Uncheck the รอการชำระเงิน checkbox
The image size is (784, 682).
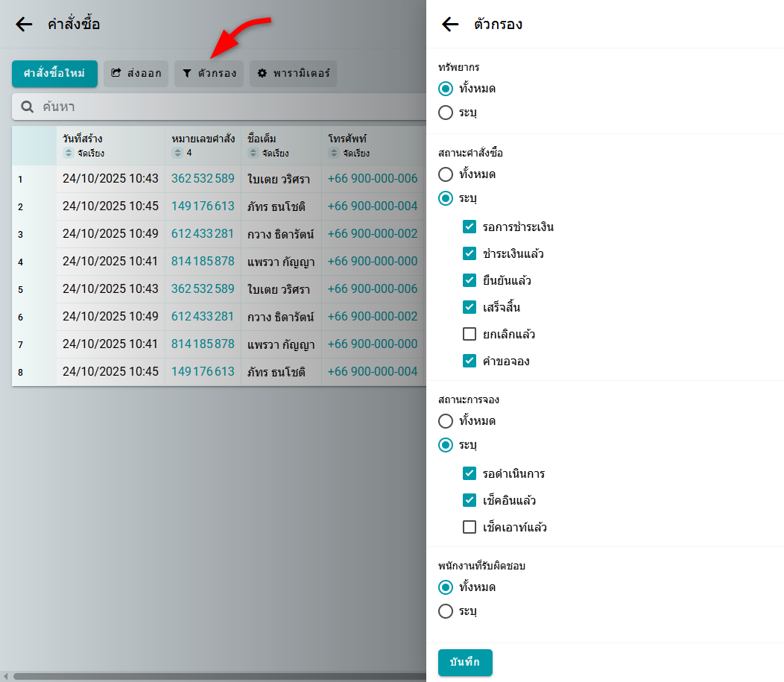(x=470, y=227)
